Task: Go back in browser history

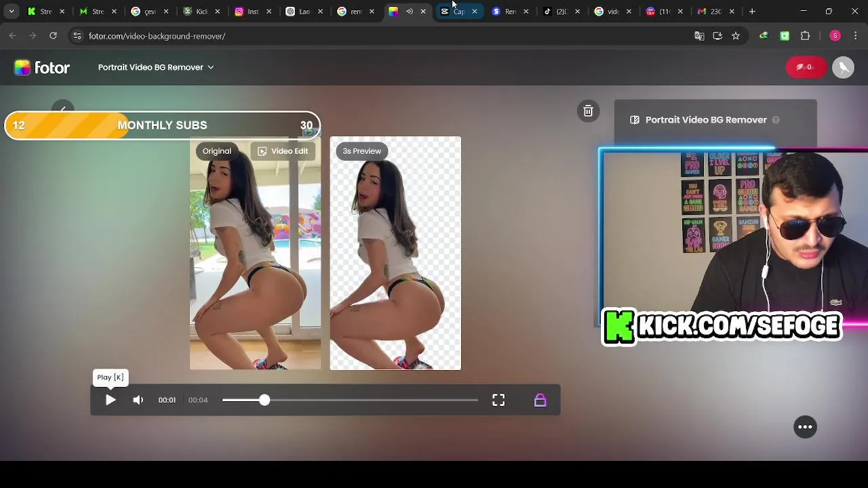Action: click(x=12, y=36)
